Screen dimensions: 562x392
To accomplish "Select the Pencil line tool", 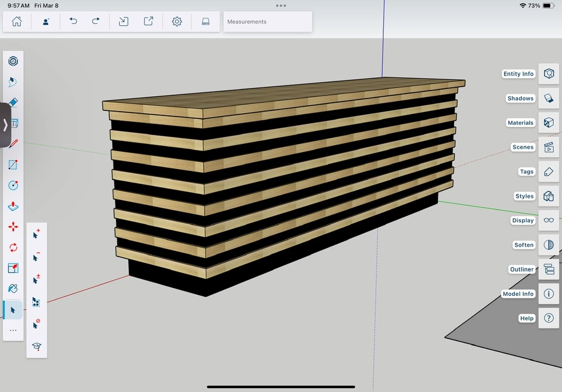I will (13, 144).
